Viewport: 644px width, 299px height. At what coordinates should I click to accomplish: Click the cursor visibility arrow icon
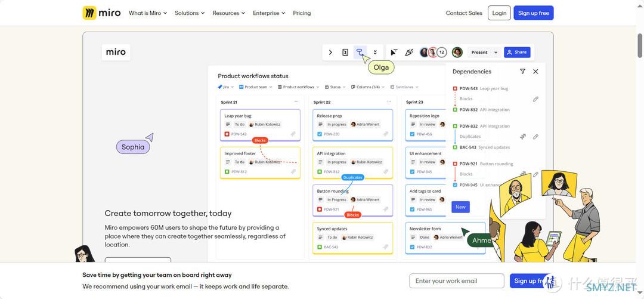coord(394,53)
